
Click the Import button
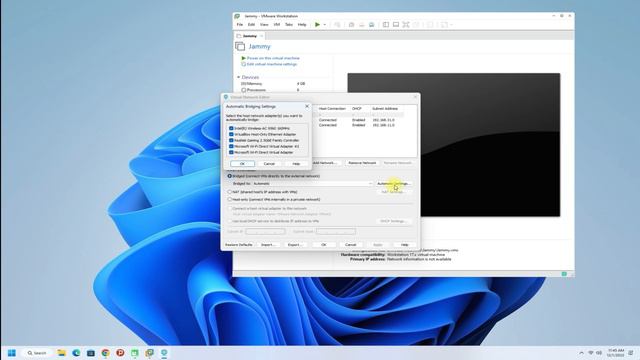click(x=268, y=244)
